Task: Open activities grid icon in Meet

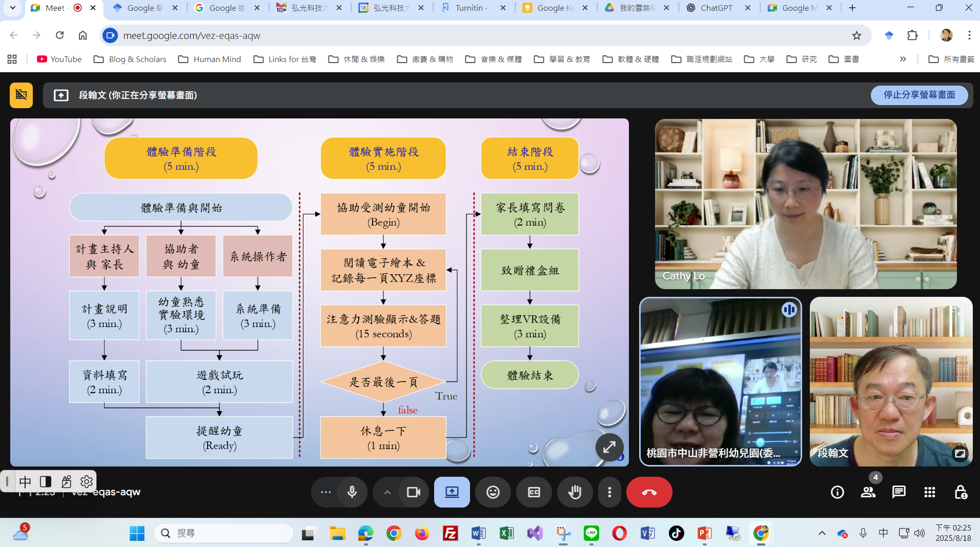Action: click(x=929, y=492)
